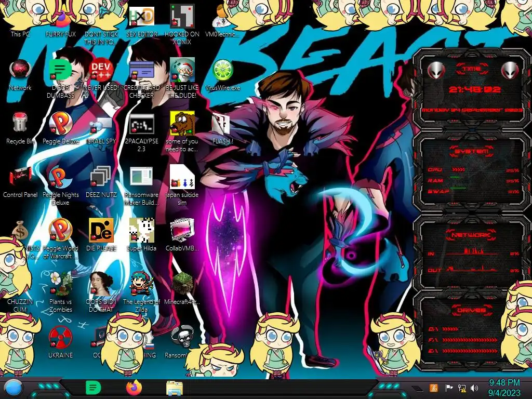Viewport: 532px width, 399px height.
Task: Click the SWAP usage row in gadget
Action: click(473, 191)
